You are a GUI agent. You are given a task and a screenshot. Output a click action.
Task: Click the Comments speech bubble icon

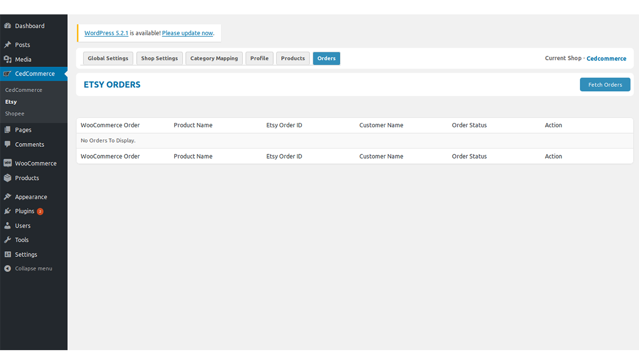point(7,144)
